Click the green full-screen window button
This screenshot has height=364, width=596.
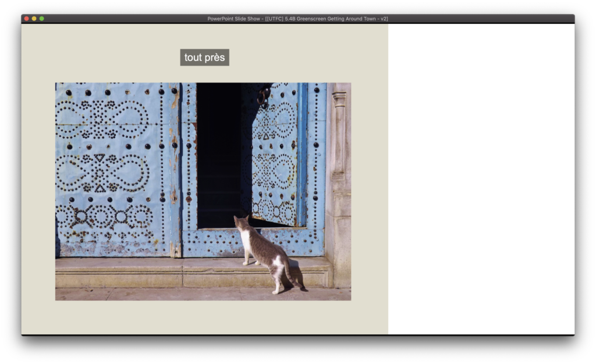coord(41,19)
